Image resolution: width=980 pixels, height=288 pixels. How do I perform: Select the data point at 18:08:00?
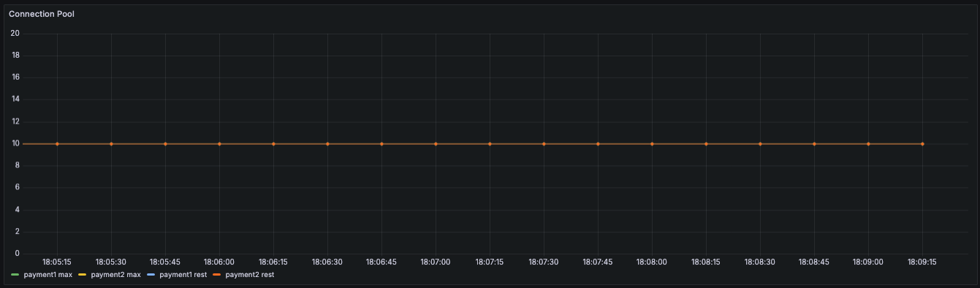(x=652, y=144)
